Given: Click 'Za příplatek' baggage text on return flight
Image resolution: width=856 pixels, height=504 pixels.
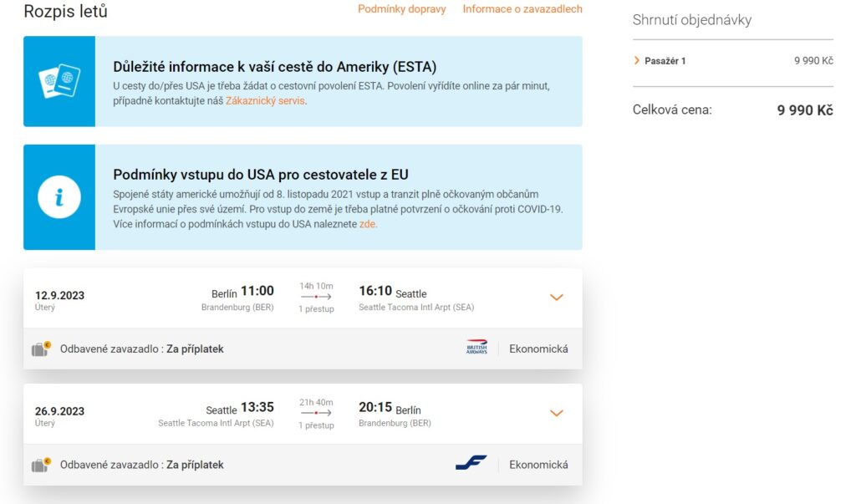Looking at the screenshot, I should click(x=195, y=465).
